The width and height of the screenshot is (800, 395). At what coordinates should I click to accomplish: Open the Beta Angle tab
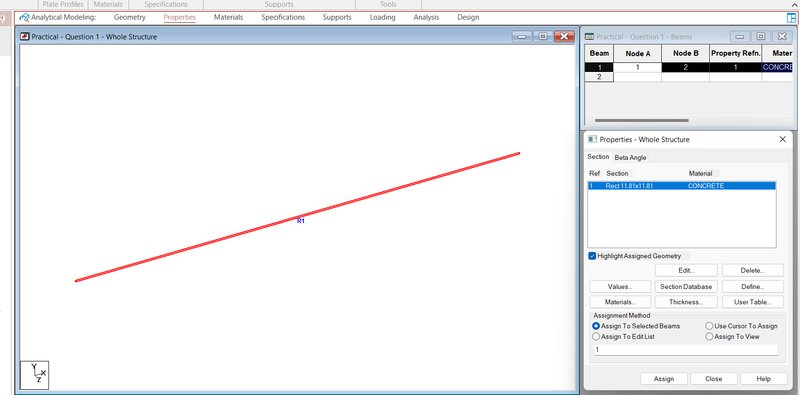[630, 158]
